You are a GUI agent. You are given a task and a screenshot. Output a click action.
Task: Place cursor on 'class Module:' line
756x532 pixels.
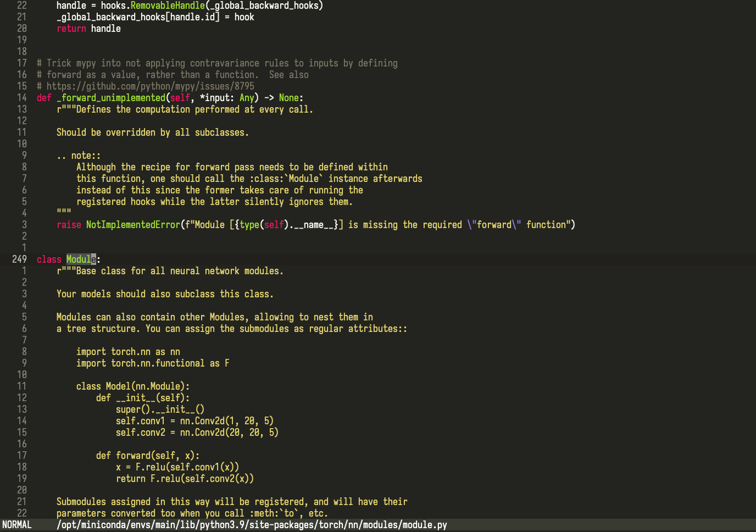[69, 259]
